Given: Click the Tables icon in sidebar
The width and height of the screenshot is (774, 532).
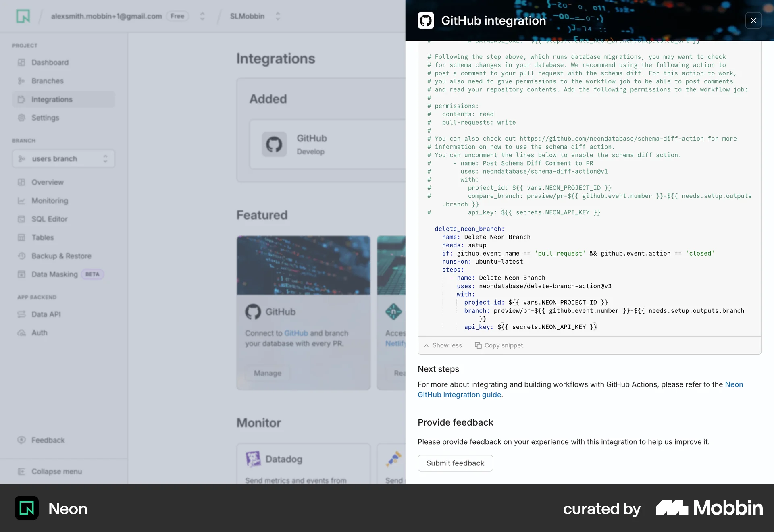Looking at the screenshot, I should tap(21, 237).
